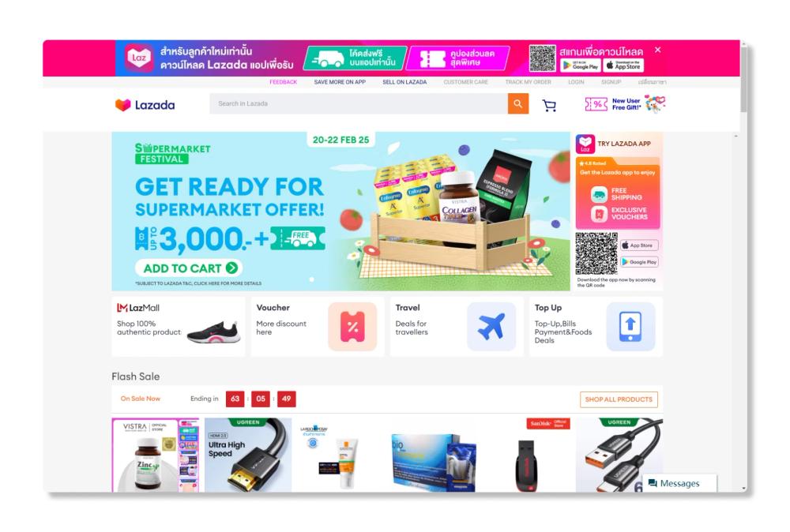Open Sell on Lazada menu item
The height and width of the screenshot is (532, 790).
pyautogui.click(x=404, y=82)
